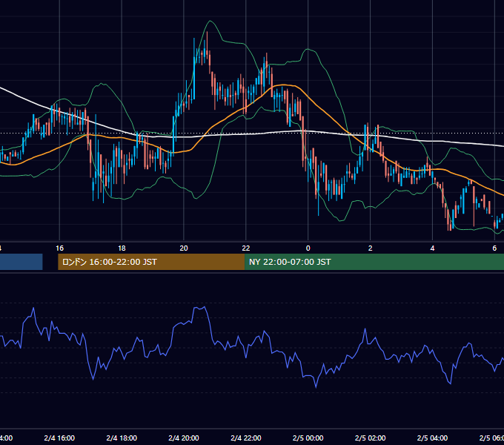This screenshot has height=445, width=504.
Task: Click the "20" hour label on the price chart axis
Action: point(184,248)
